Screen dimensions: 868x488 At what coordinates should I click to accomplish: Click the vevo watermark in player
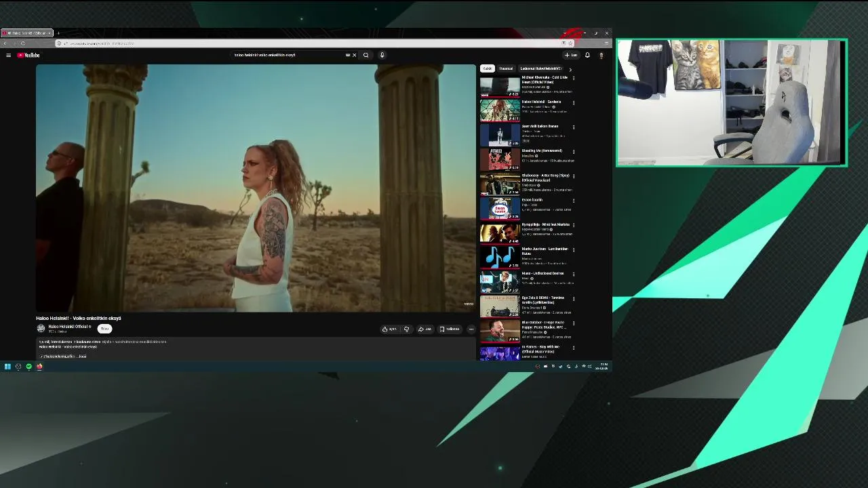click(x=469, y=304)
